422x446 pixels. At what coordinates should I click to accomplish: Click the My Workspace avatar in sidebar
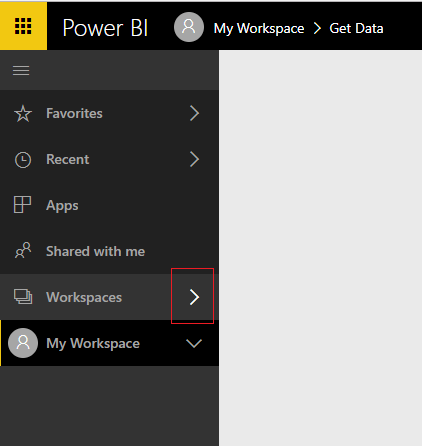click(x=23, y=343)
